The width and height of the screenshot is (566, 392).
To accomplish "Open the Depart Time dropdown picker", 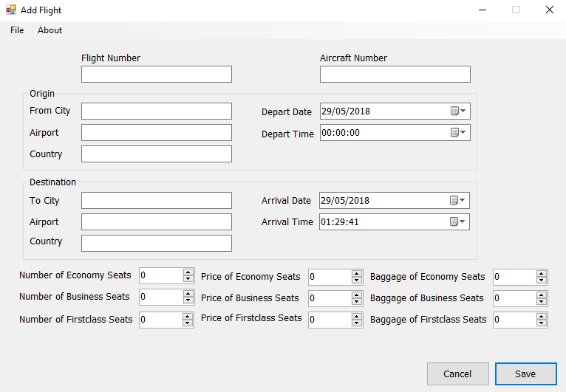I will click(x=458, y=133).
